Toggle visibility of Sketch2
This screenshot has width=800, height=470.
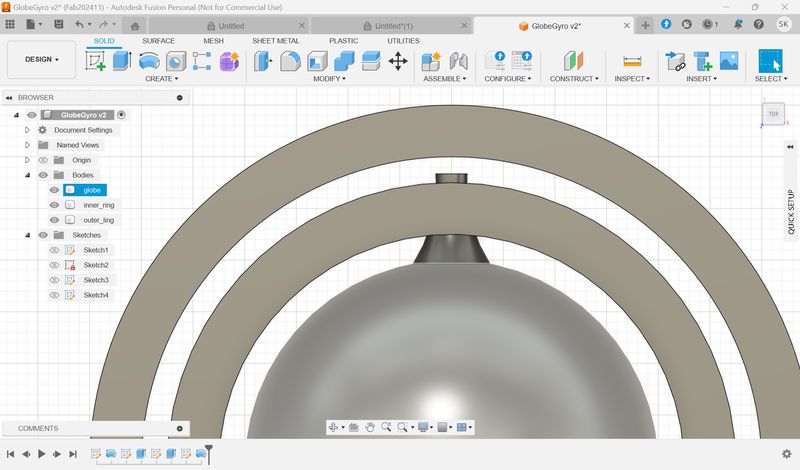click(55, 265)
